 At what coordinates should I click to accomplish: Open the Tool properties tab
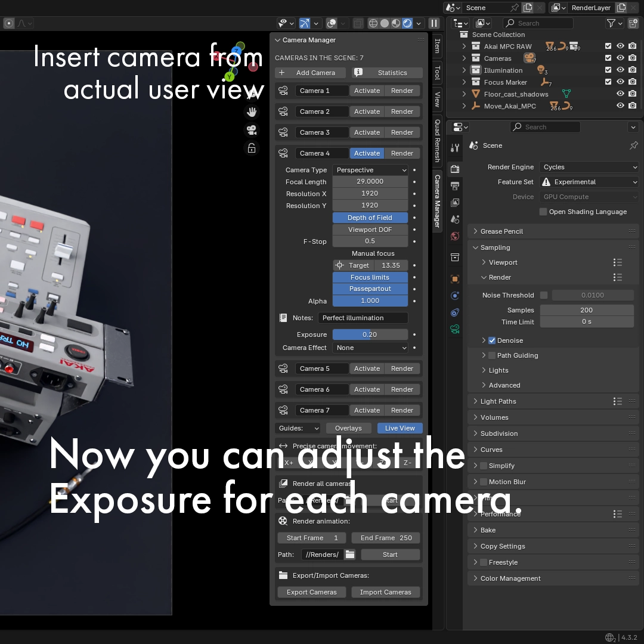(x=454, y=148)
